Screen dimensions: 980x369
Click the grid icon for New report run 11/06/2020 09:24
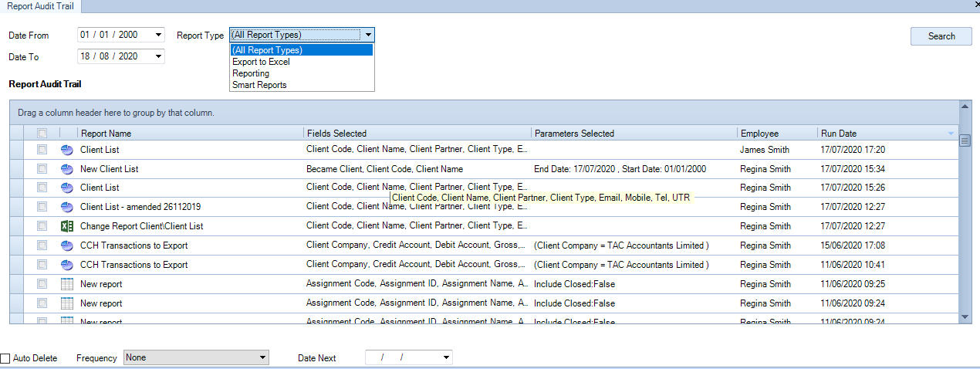tap(67, 303)
